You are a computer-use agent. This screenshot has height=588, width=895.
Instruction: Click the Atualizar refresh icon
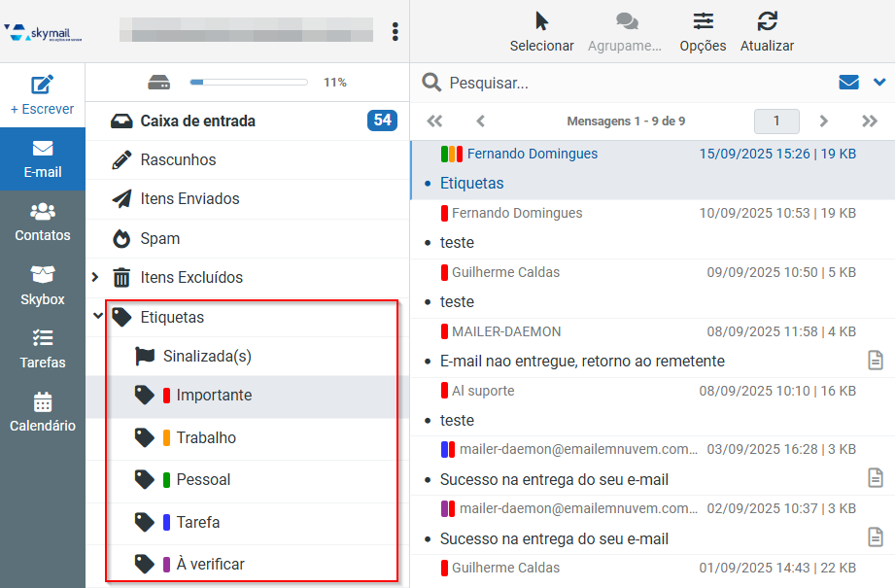[x=767, y=21]
